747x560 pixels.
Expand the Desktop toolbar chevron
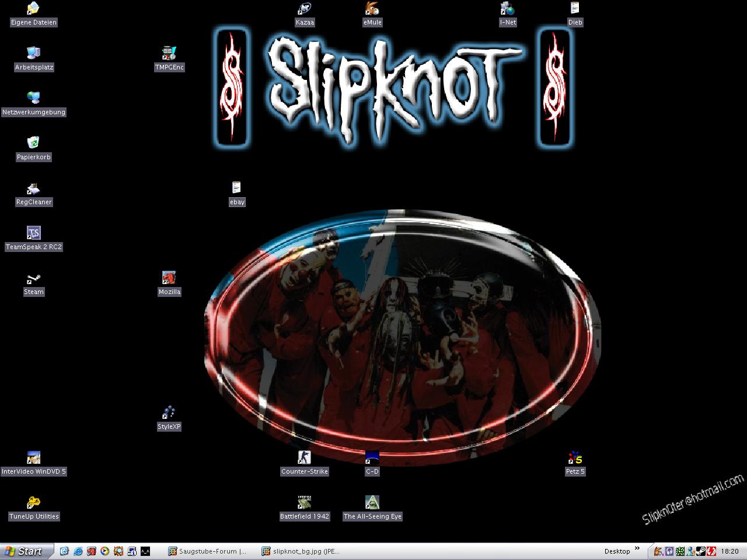(x=637, y=549)
